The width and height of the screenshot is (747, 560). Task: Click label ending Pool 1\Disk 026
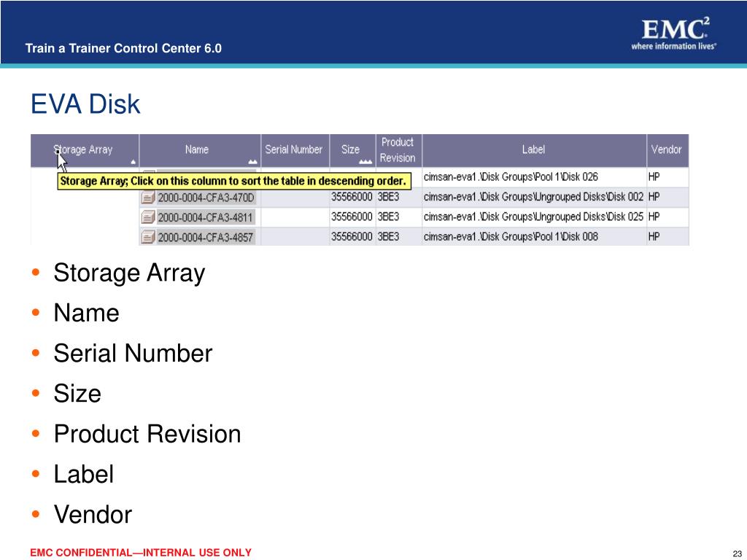pos(511,177)
